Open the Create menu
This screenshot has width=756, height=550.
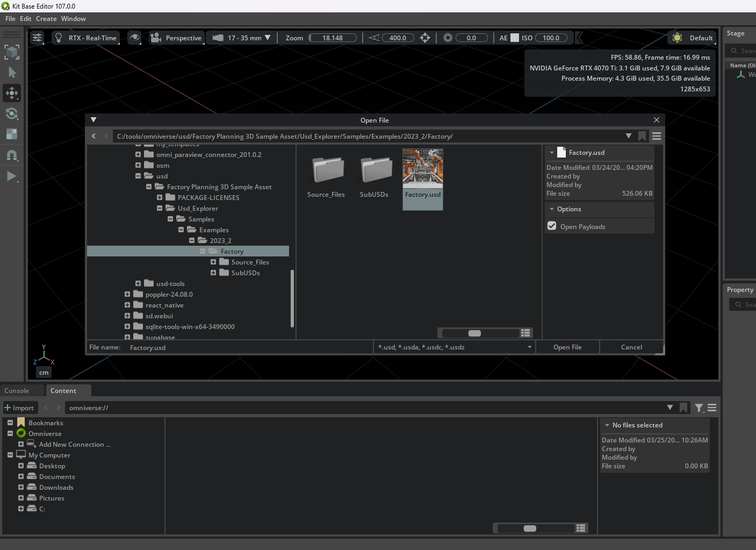point(46,18)
